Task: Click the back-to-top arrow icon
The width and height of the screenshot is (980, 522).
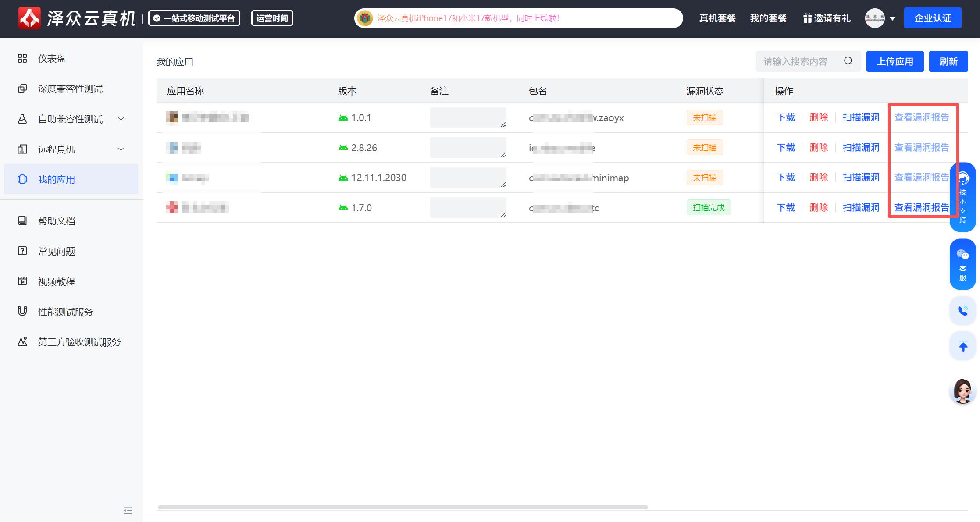Action: click(x=962, y=346)
